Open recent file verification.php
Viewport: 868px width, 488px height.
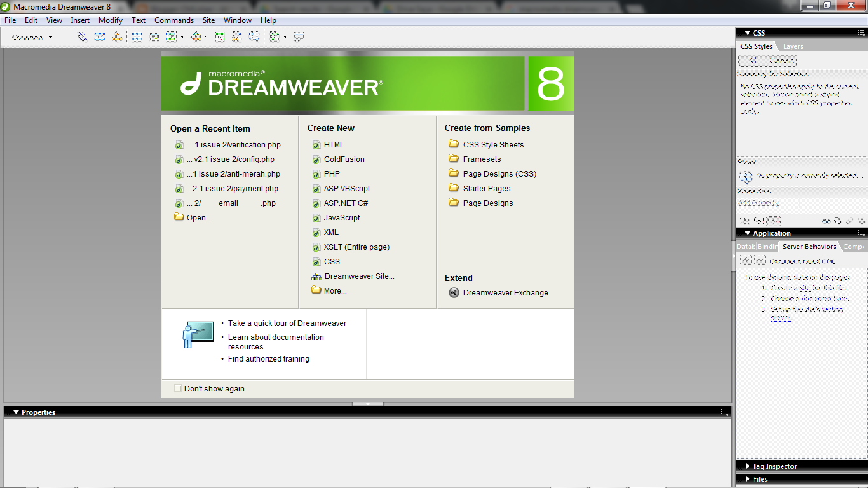[234, 145]
